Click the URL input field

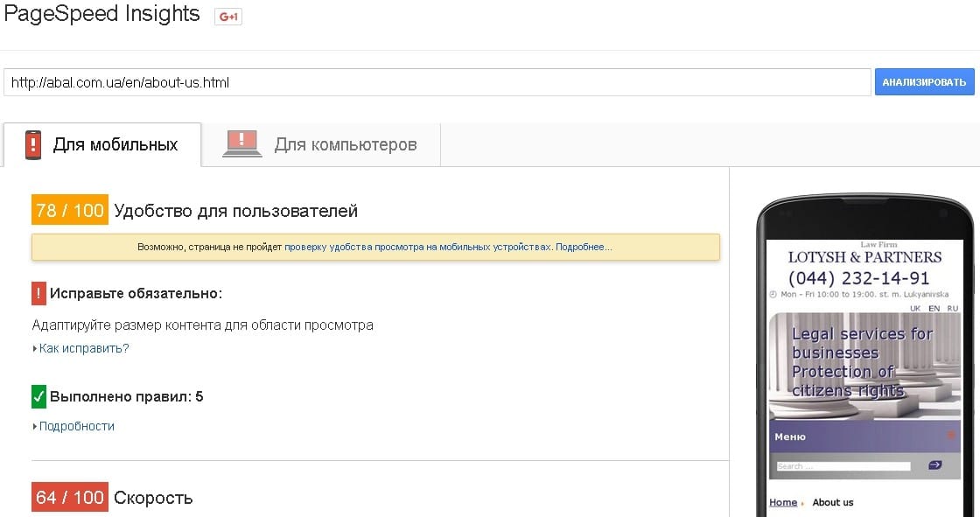pyautogui.click(x=437, y=82)
